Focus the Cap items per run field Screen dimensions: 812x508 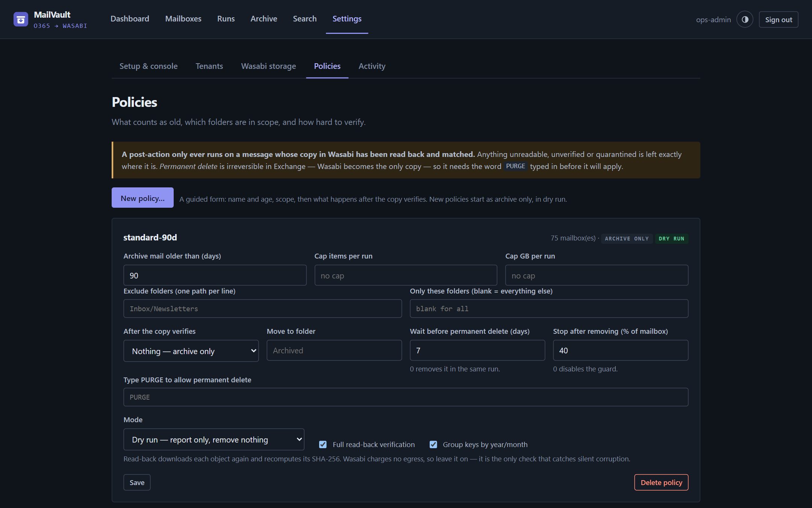pyautogui.click(x=406, y=275)
